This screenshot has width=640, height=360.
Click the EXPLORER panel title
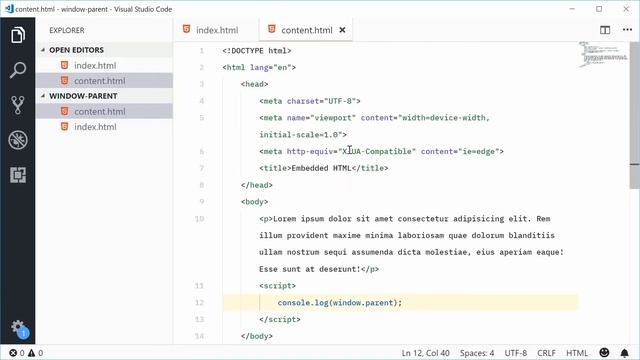click(x=67, y=30)
